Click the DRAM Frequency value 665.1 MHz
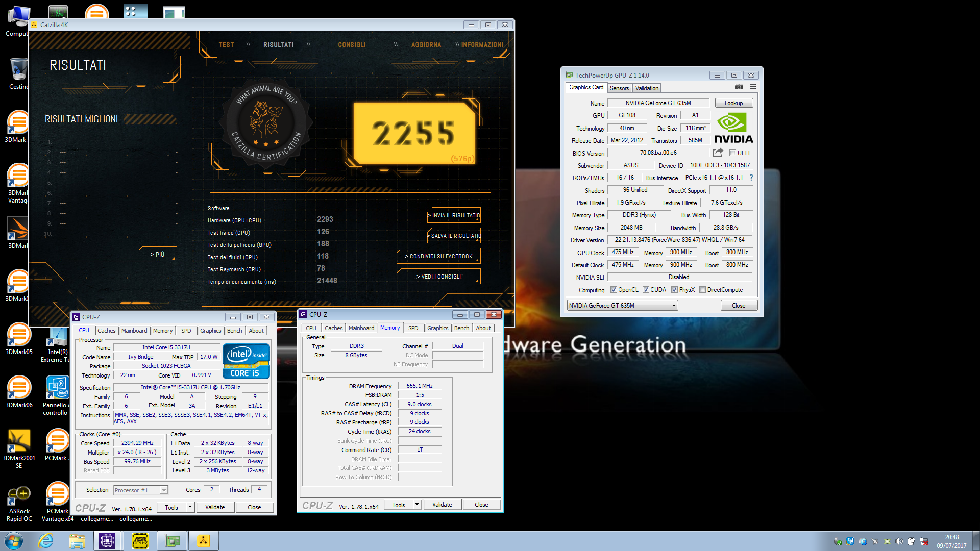 pyautogui.click(x=419, y=386)
